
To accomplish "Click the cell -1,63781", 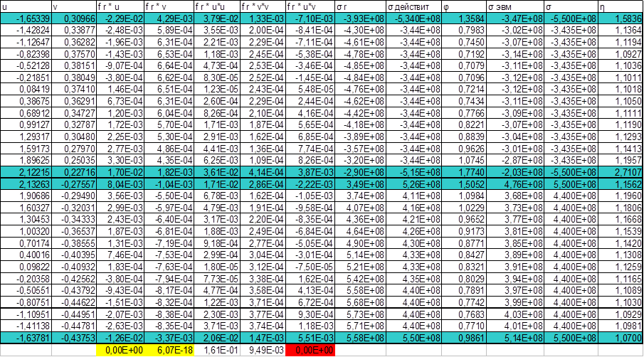I will (x=26, y=338).
